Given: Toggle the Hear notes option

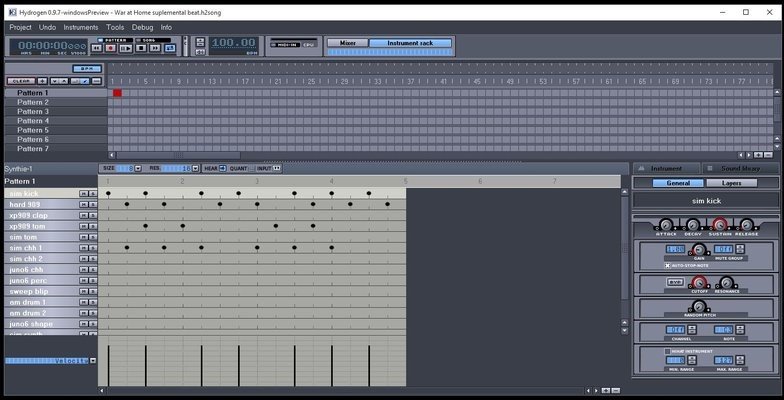Looking at the screenshot, I should click(x=222, y=169).
